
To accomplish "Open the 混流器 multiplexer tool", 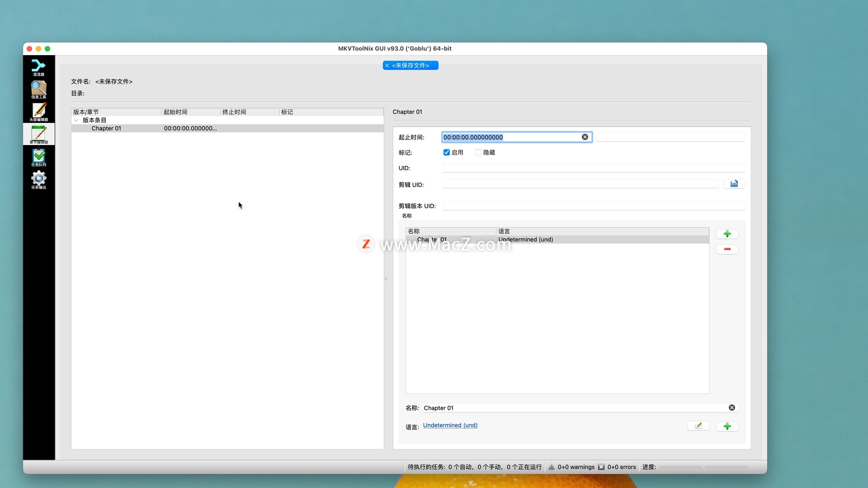I will (38, 67).
